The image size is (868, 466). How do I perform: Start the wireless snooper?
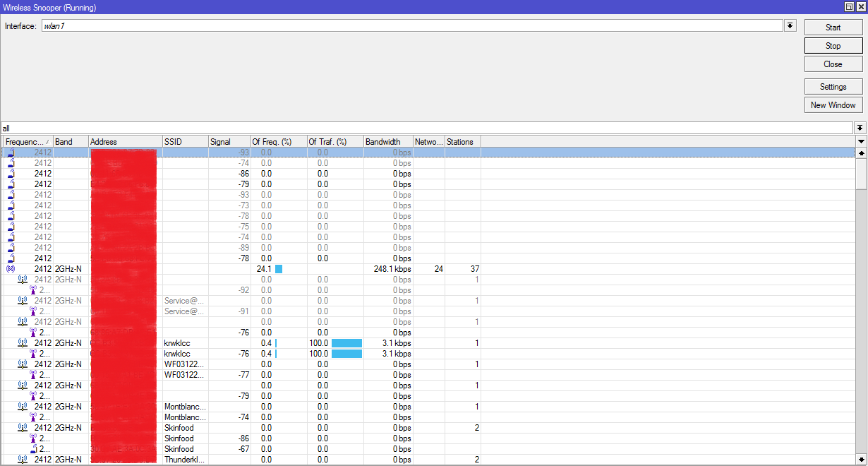833,28
